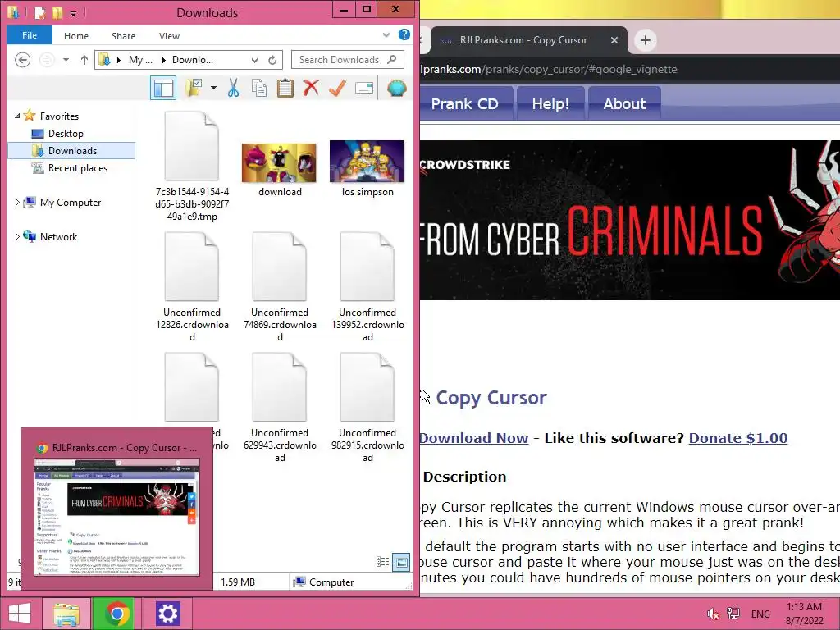Select Desktop under Favorites
This screenshot has height=630, width=840.
66,134
